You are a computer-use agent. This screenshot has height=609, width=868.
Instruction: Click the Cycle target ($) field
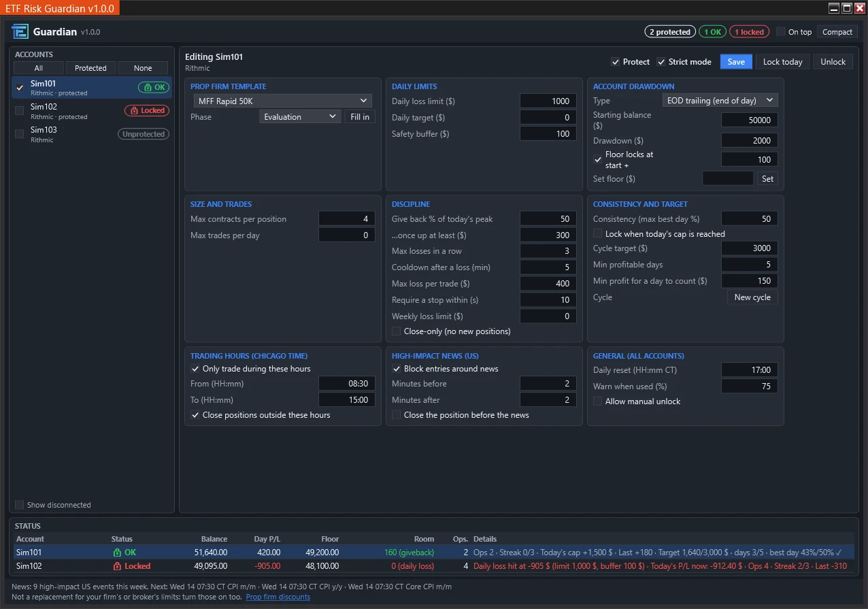pyautogui.click(x=750, y=248)
